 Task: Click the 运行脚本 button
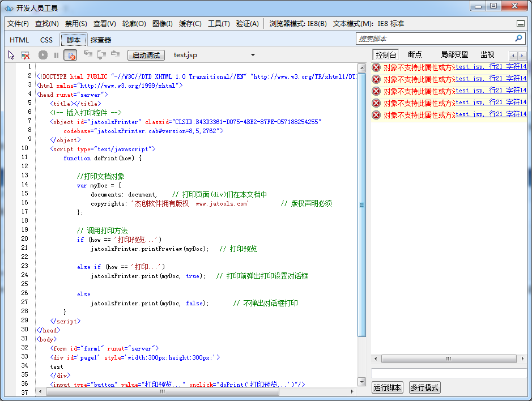tap(387, 387)
